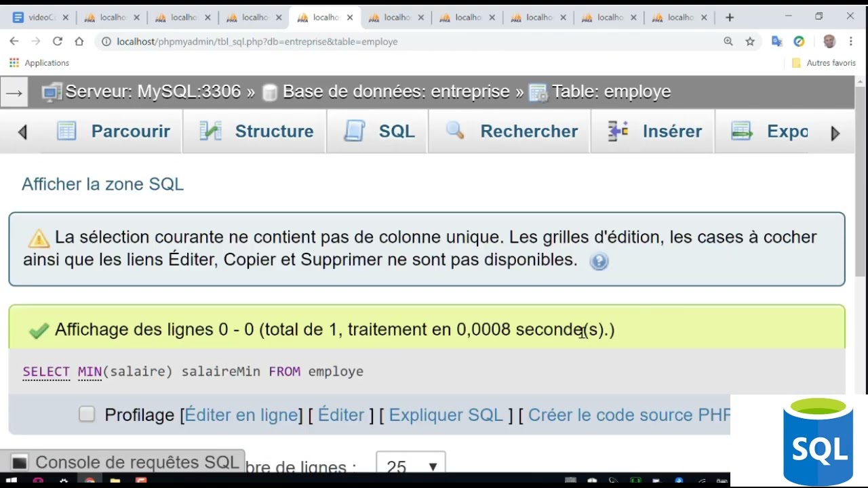Click the blue help question mark icon
This screenshot has height=488, width=868.
pos(599,262)
